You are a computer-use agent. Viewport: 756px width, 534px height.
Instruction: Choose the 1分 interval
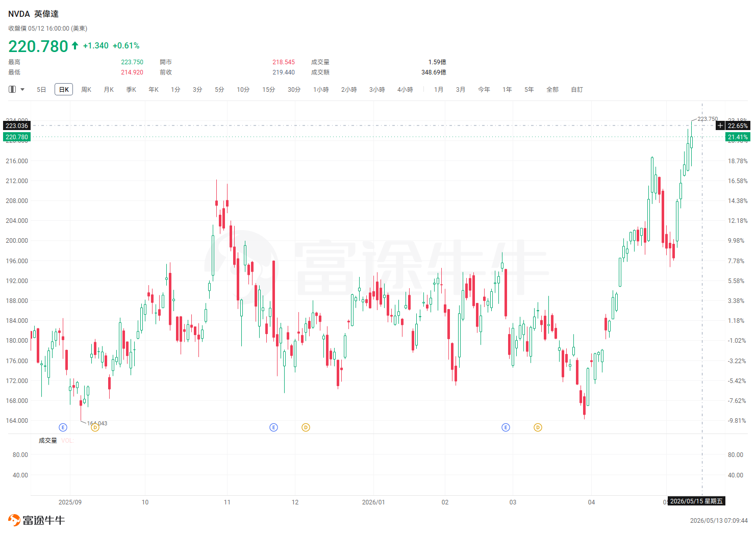click(x=175, y=90)
